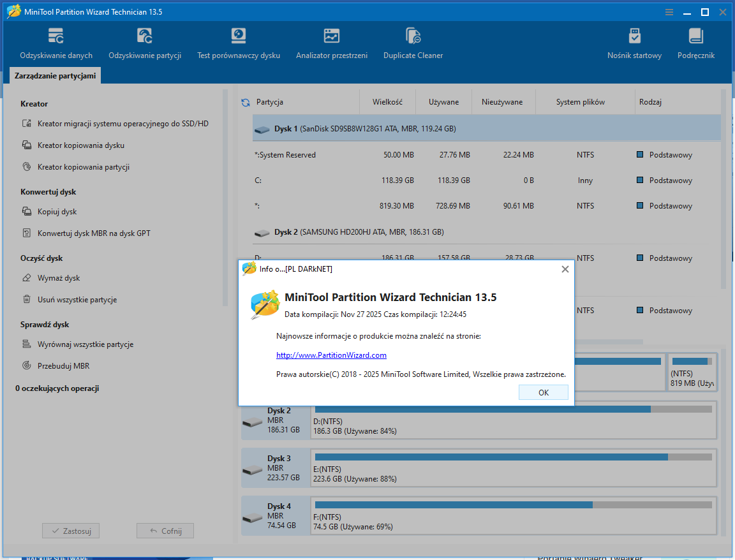
Task: Click Wyrównaj wszystkie partycje icon
Action: 27,344
